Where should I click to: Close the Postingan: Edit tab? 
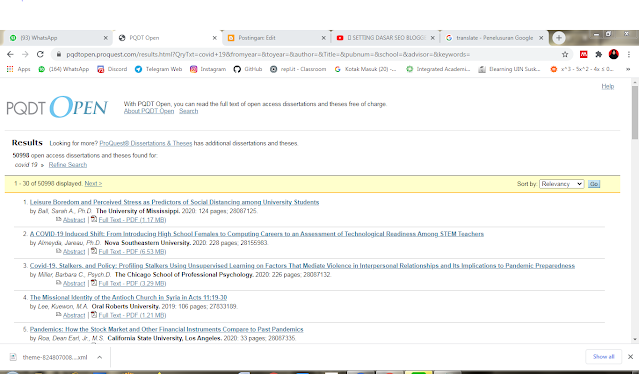point(324,38)
